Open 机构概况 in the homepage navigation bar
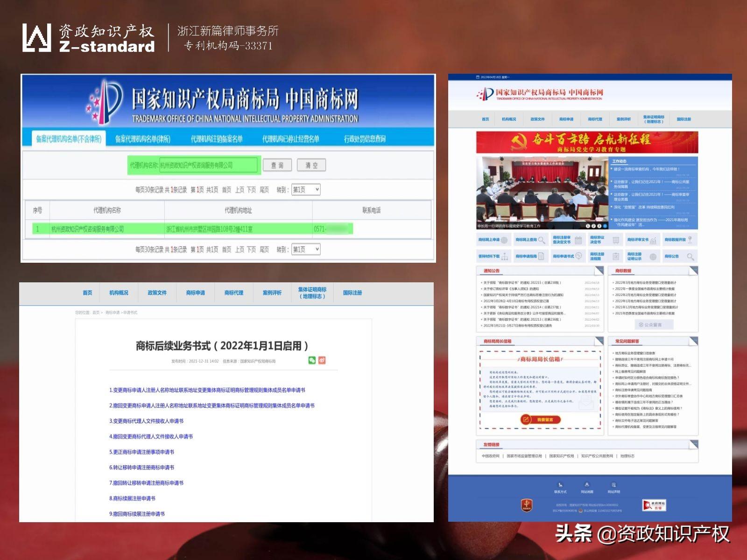The image size is (747, 560). [x=509, y=119]
